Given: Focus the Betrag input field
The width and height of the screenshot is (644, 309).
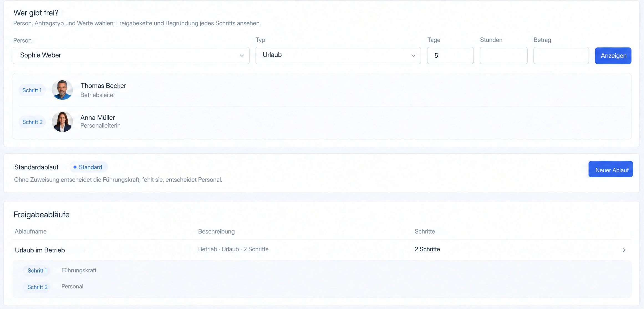Looking at the screenshot, I should [561, 56].
